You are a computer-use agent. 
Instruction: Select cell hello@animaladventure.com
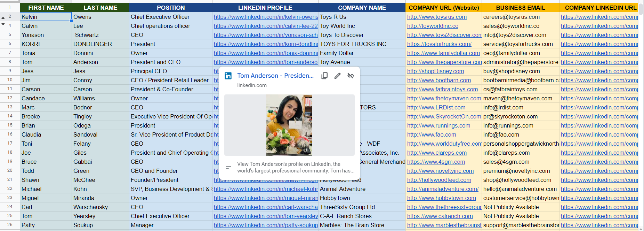(x=521, y=189)
